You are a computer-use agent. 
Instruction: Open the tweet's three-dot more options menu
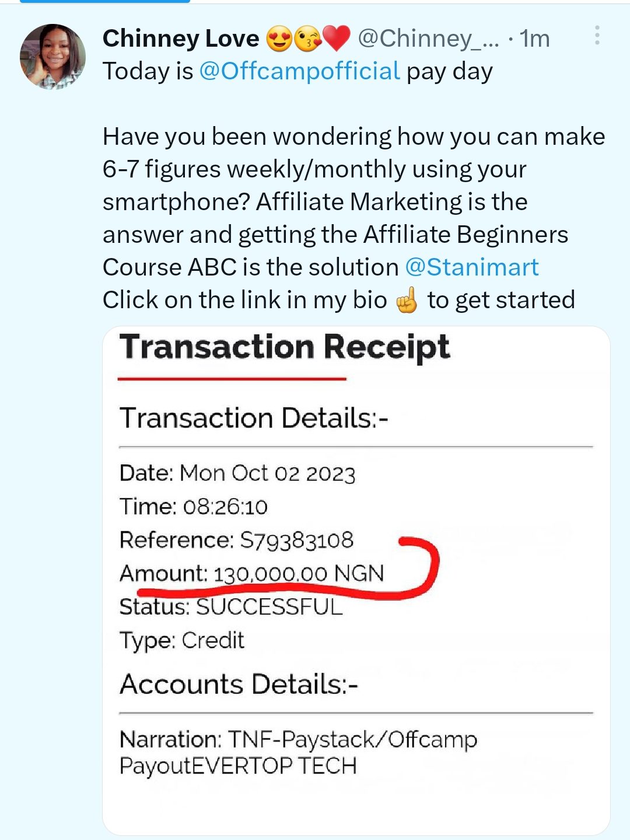click(x=597, y=36)
